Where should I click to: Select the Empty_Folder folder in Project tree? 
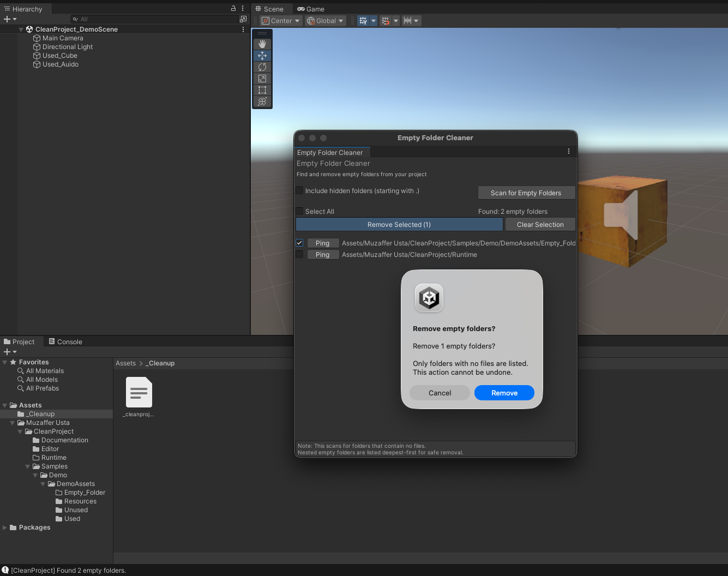tap(85, 493)
